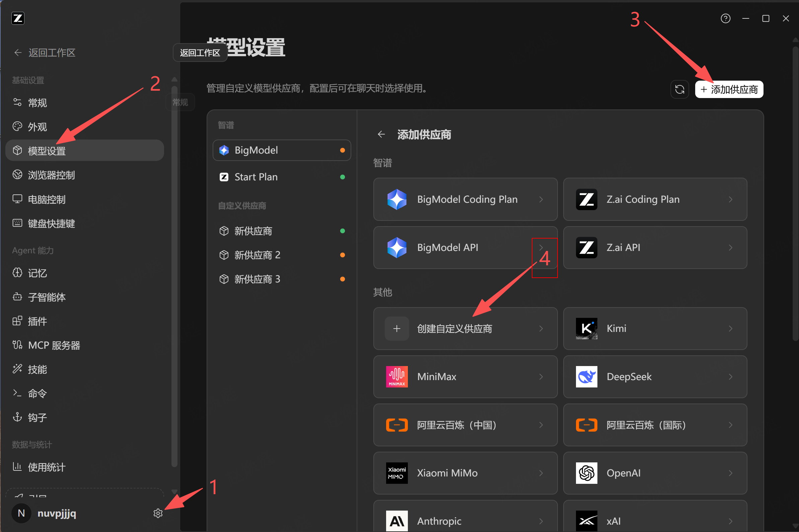Select the Start Plan provider entry

(x=282, y=177)
